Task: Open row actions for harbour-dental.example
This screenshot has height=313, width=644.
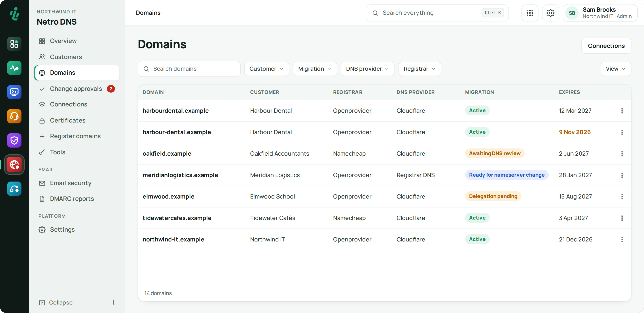Action: [622, 132]
